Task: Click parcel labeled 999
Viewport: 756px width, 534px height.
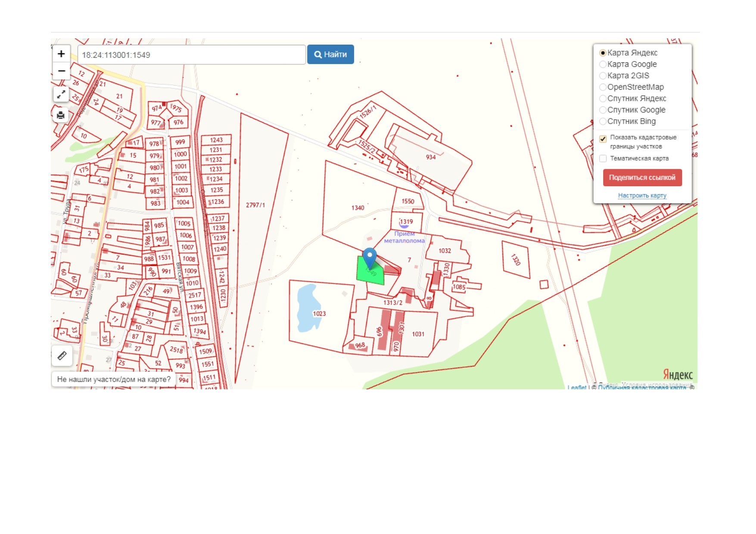Action: (180, 142)
